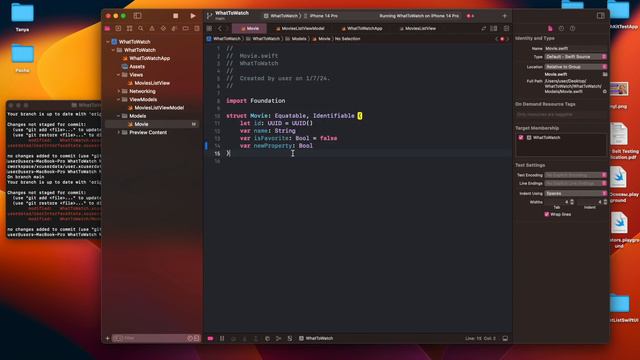Click the Indent width stepper
Screen dimensions: 640x360
point(605,202)
